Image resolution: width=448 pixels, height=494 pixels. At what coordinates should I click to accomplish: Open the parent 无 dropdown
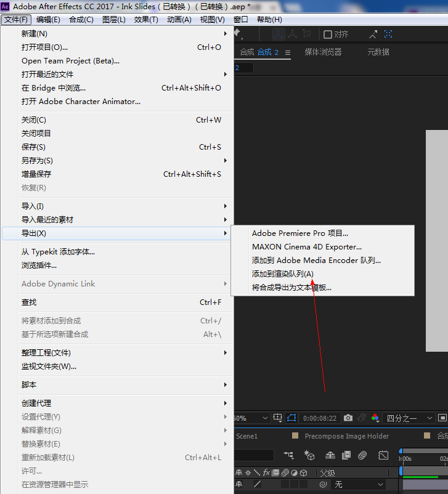[359, 484]
